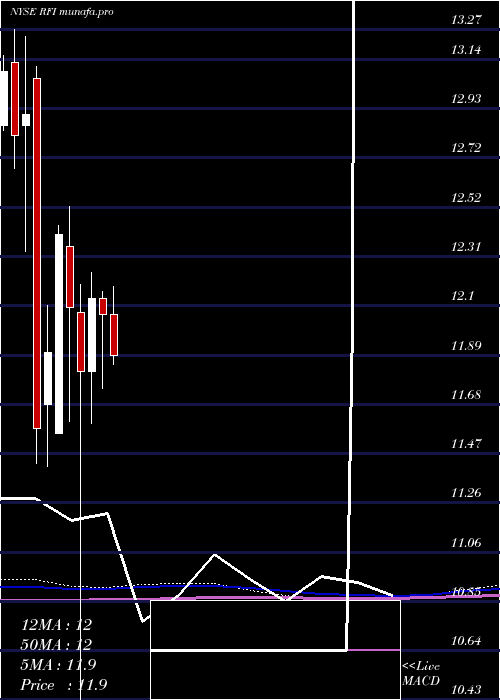Click the NYSE RFI munafa.pro chart title
Image resolution: width=500 pixels, height=700 pixels.
pyautogui.click(x=62, y=11)
